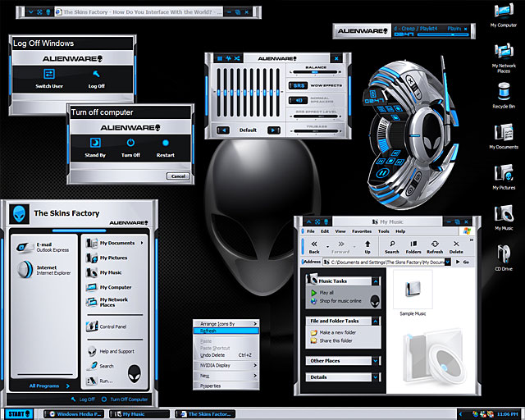Open the Favorites menu in My Music
The height and width of the screenshot is (420, 525).
point(362,231)
